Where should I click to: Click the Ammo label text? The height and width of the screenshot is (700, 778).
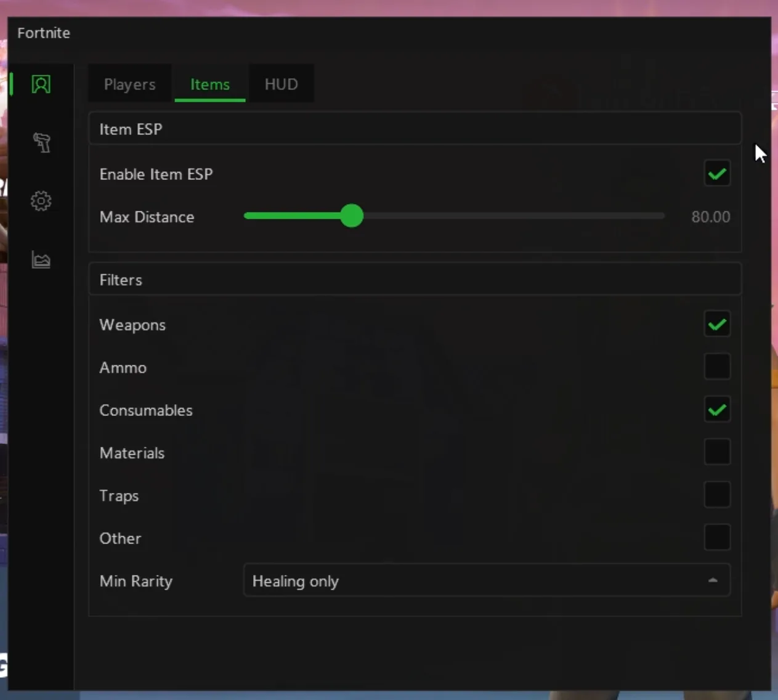123,367
